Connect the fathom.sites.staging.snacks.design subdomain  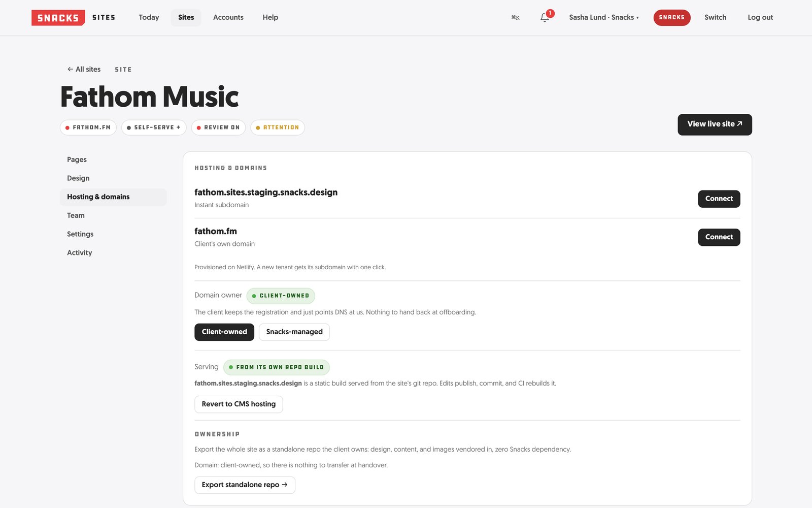click(719, 199)
